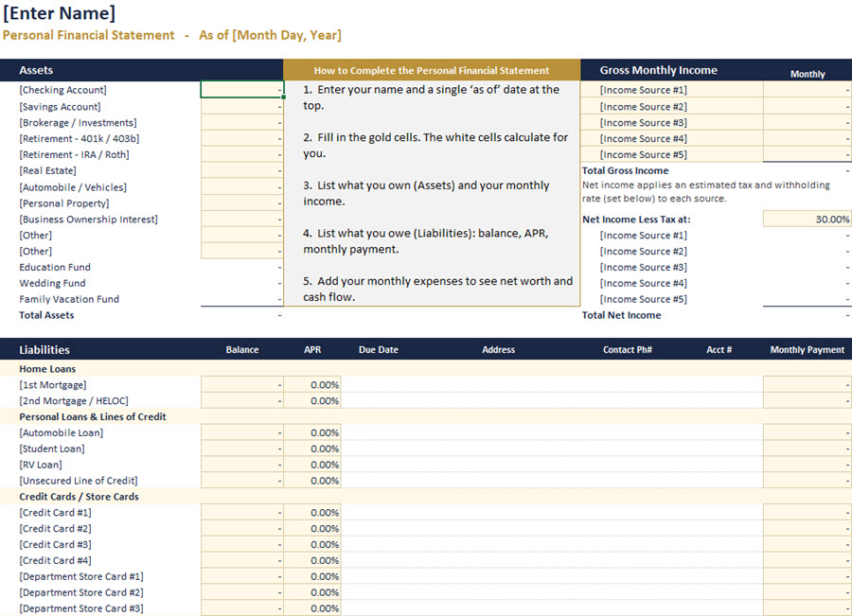Select the Monthly Payment column header
This screenshot has height=616, width=852.
(x=807, y=349)
